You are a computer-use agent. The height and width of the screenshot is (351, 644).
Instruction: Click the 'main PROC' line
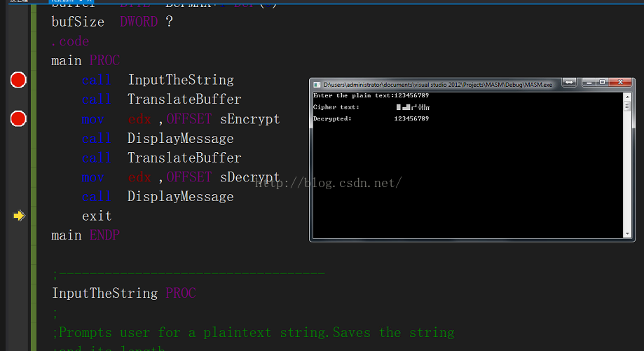point(85,60)
